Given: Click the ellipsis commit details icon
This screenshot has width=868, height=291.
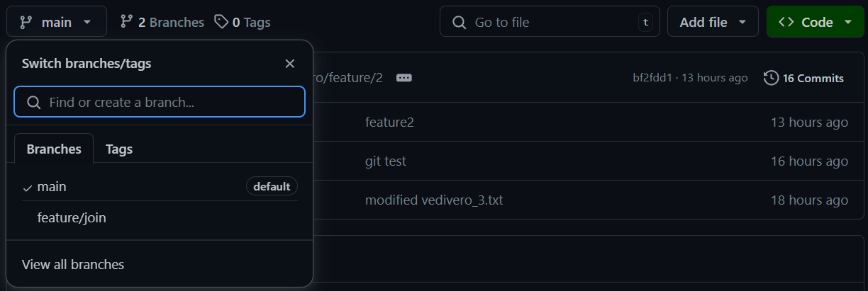Looking at the screenshot, I should click(x=404, y=78).
